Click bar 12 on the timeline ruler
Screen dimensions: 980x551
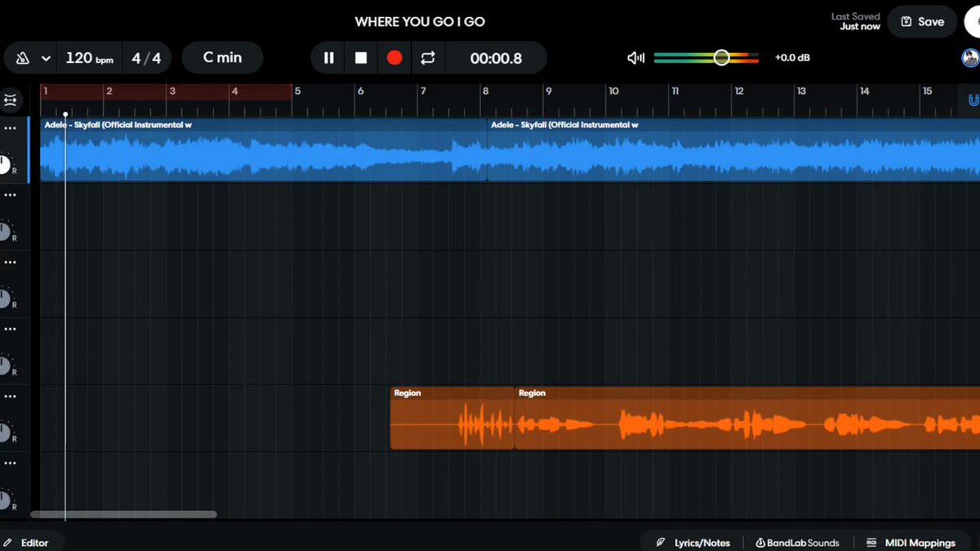coord(739,91)
